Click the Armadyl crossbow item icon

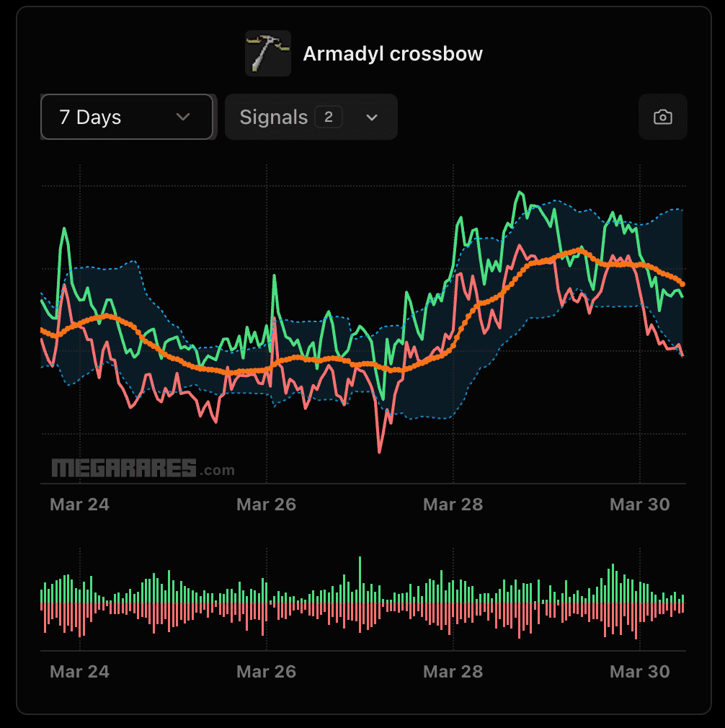[267, 53]
